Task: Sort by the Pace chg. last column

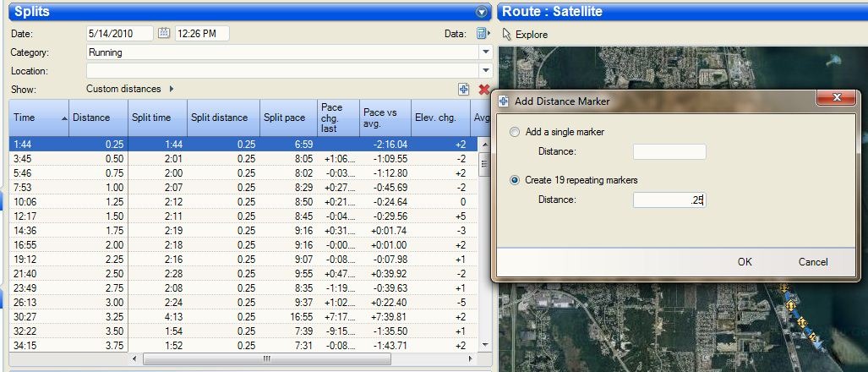Action: point(339,118)
